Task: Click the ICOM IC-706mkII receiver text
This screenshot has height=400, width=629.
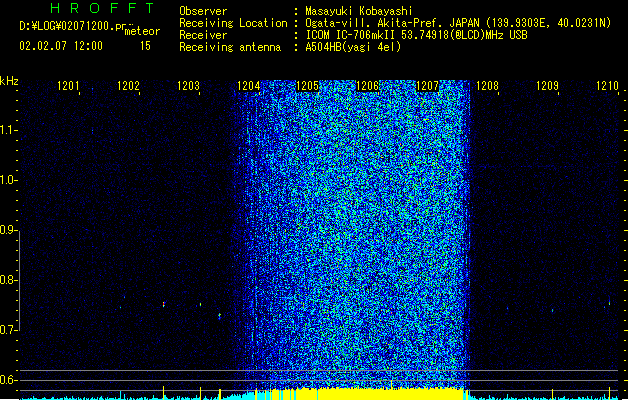Action: [416, 35]
